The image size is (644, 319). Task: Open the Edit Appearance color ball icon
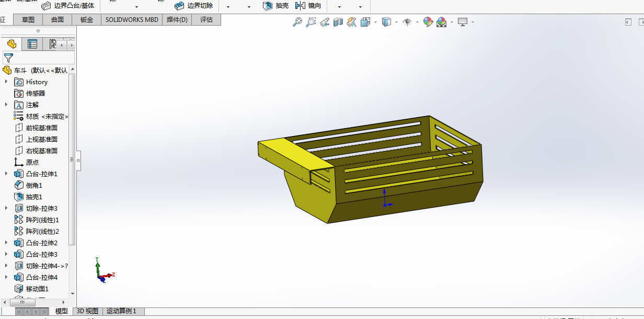[428, 22]
